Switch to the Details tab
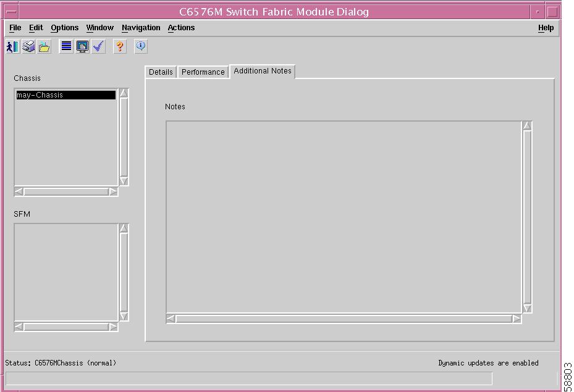This screenshot has width=574, height=392. click(161, 72)
